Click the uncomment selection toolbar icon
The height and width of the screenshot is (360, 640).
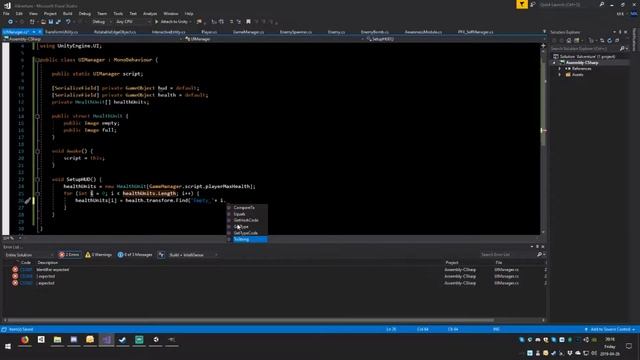tap(238, 22)
